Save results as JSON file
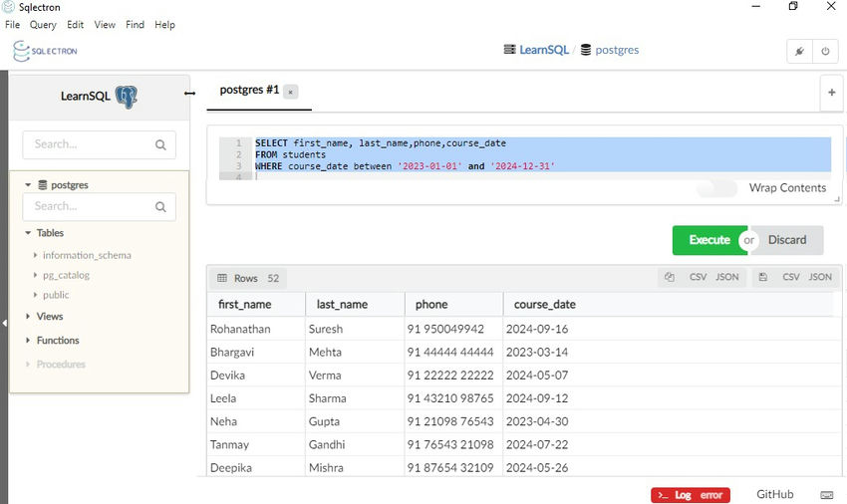The image size is (847, 504). tap(820, 277)
